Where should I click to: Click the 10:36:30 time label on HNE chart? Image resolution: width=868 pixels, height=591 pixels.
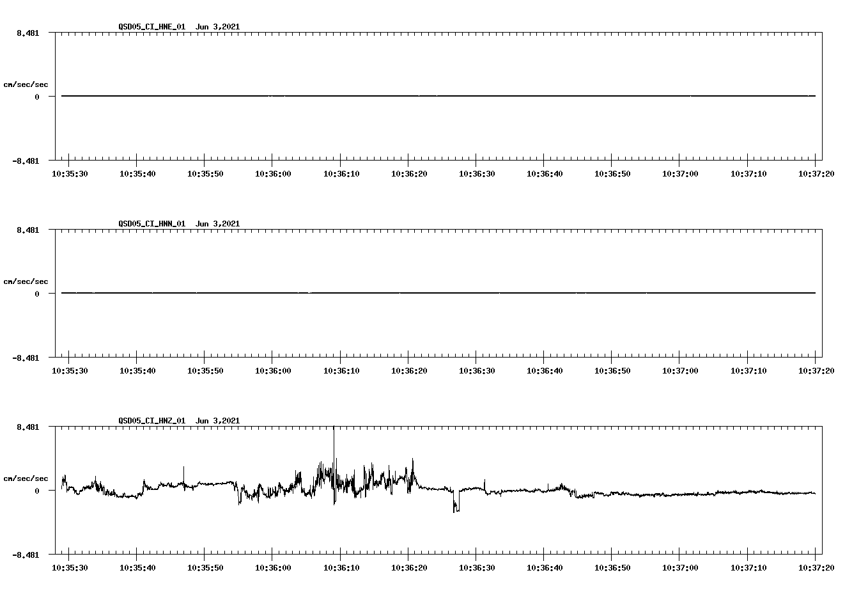476,173
